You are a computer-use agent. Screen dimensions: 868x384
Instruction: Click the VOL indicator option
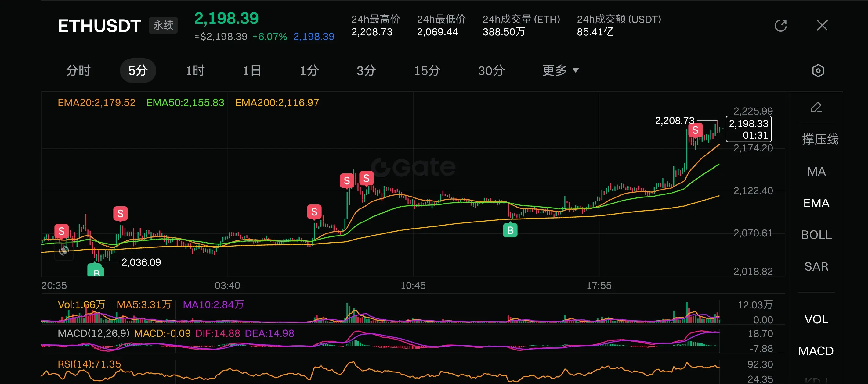pos(816,319)
